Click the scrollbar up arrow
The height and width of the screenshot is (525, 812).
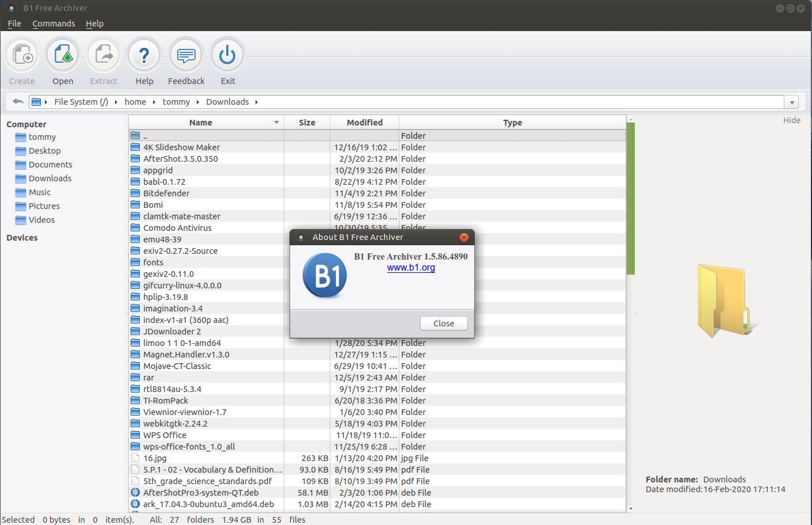click(630, 119)
